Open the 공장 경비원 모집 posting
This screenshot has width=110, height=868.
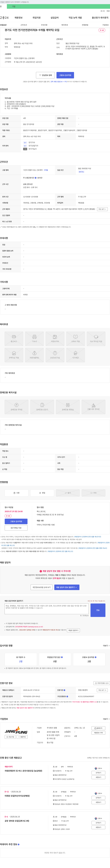(17, 821)
